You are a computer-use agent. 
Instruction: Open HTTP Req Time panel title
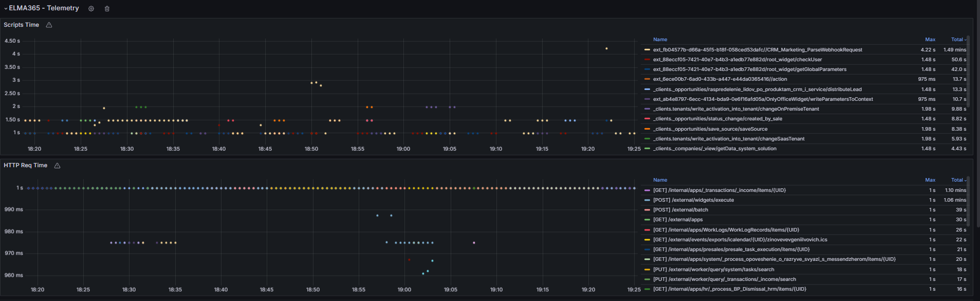(25, 165)
